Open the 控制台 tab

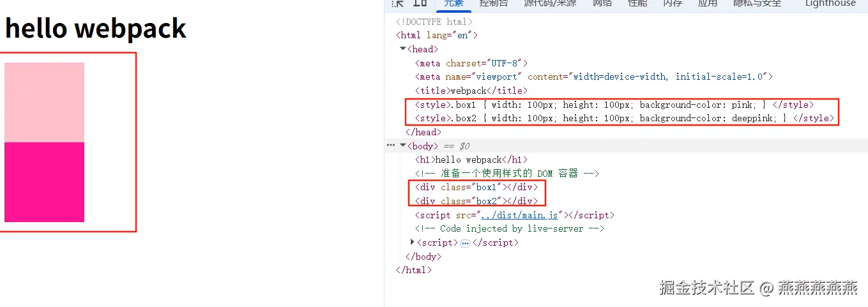(x=494, y=3)
